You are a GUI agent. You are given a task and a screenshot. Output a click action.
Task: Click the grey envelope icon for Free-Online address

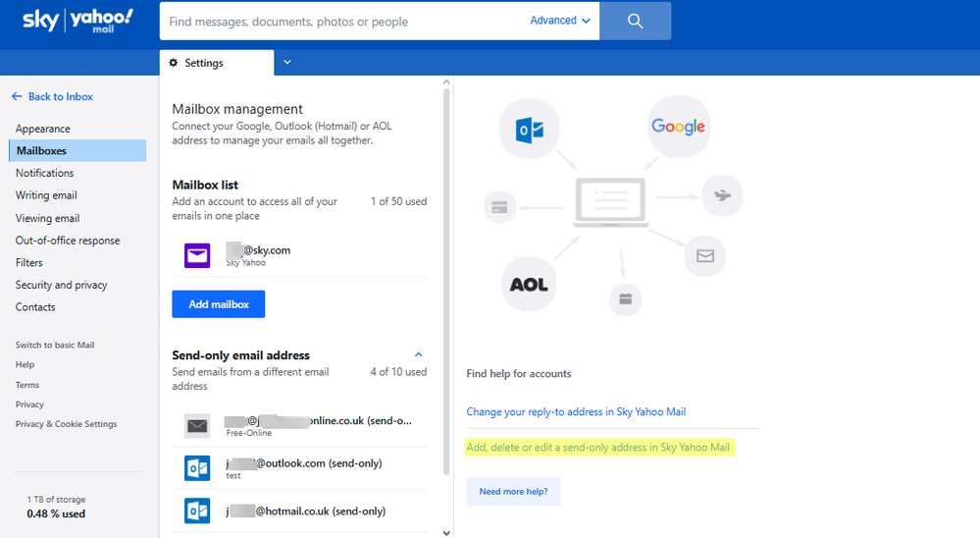pyautogui.click(x=197, y=426)
